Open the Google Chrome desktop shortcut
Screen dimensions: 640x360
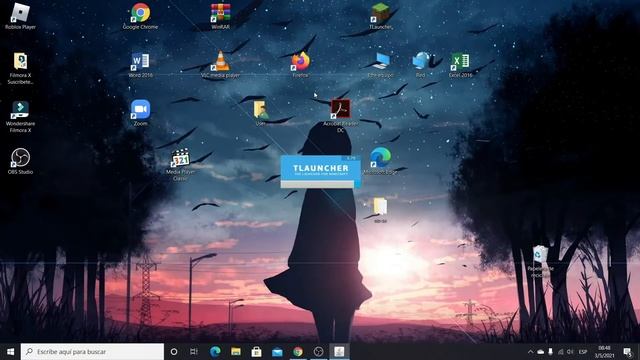(140, 16)
